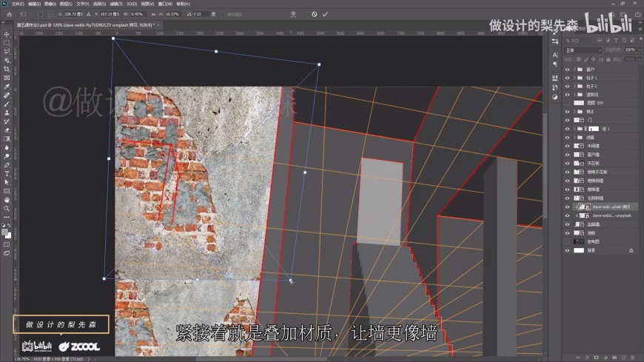Screen dimensions: 644x362
Task: Open the 滤镜(T) menu
Action: [x=116, y=4]
